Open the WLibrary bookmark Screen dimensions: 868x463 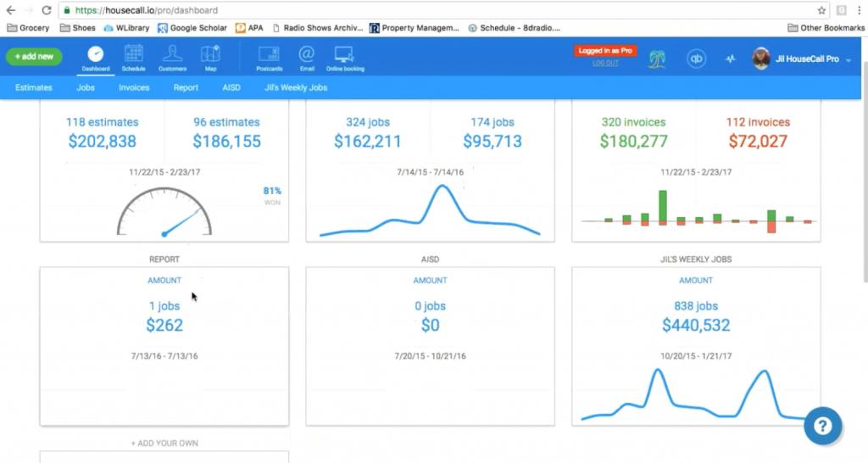click(x=127, y=28)
